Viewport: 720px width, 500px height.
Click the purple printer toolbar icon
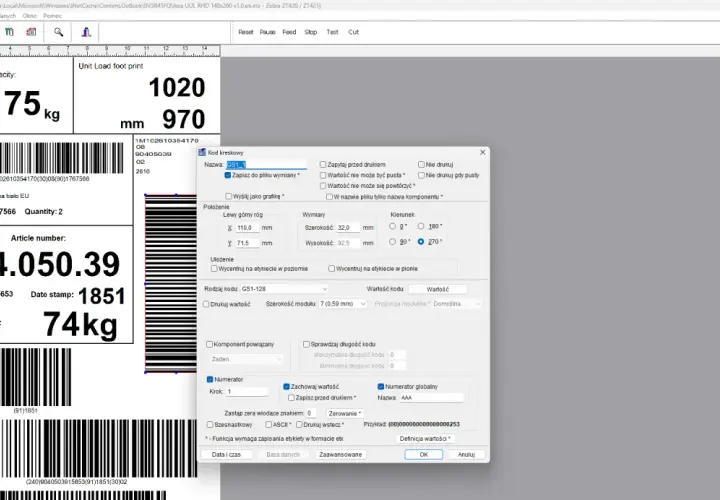pyautogui.click(x=86, y=32)
